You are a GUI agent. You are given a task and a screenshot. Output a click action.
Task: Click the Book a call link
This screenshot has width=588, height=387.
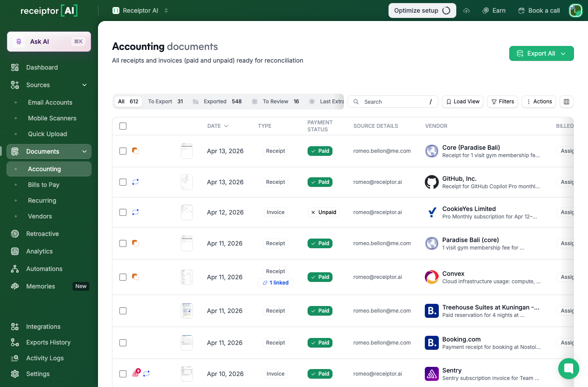click(539, 11)
